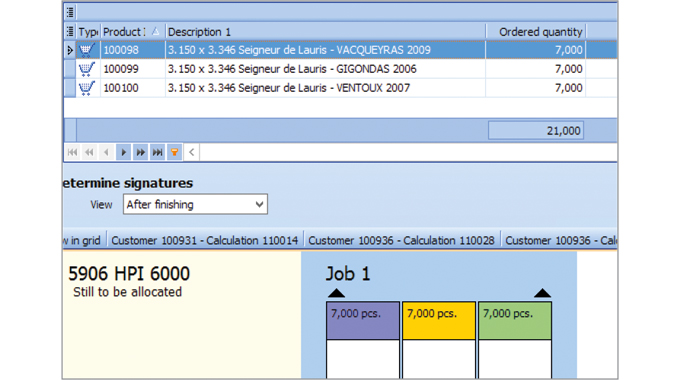
Task: Select the empty slot under the purple block
Action: coord(363,359)
